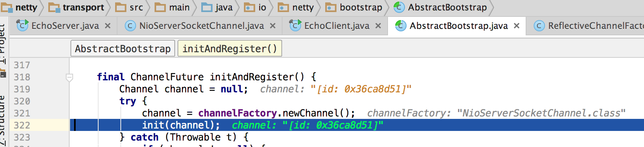644x147 pixels.
Task: Switch to the EchoClient.java tab
Action: click(336, 26)
